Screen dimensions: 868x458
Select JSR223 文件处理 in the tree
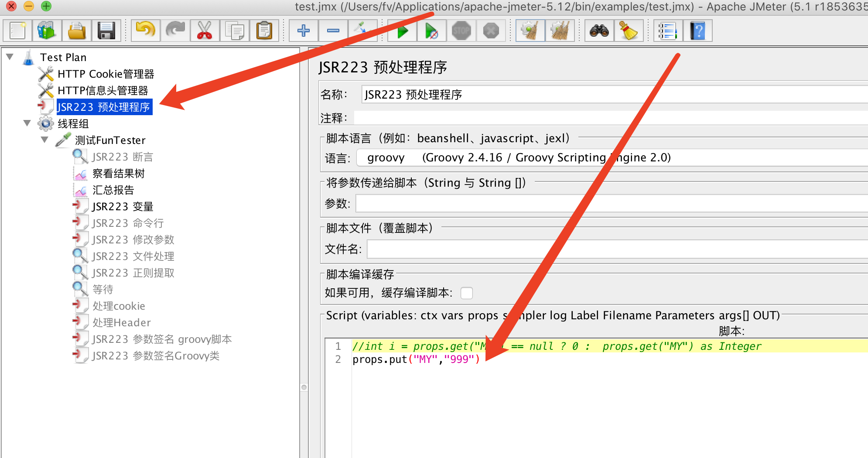click(x=133, y=256)
